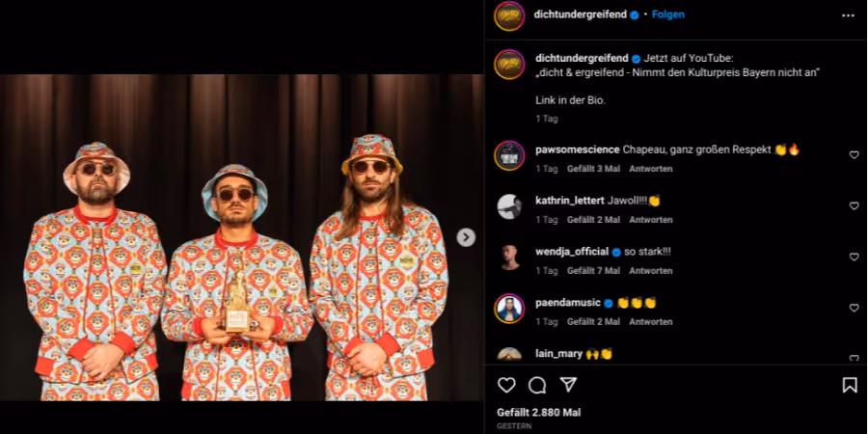Open dichtundergreifend profile picture in header
Screen dimensions: 868x434
509,16
